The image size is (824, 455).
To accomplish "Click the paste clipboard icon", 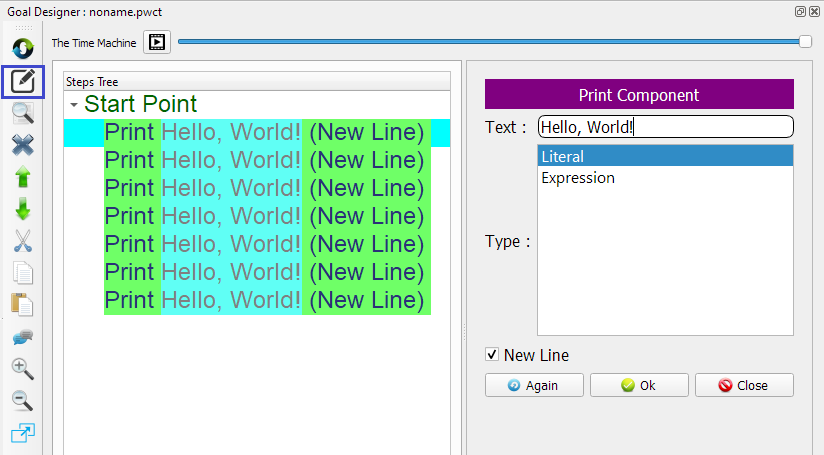I will click(23, 305).
